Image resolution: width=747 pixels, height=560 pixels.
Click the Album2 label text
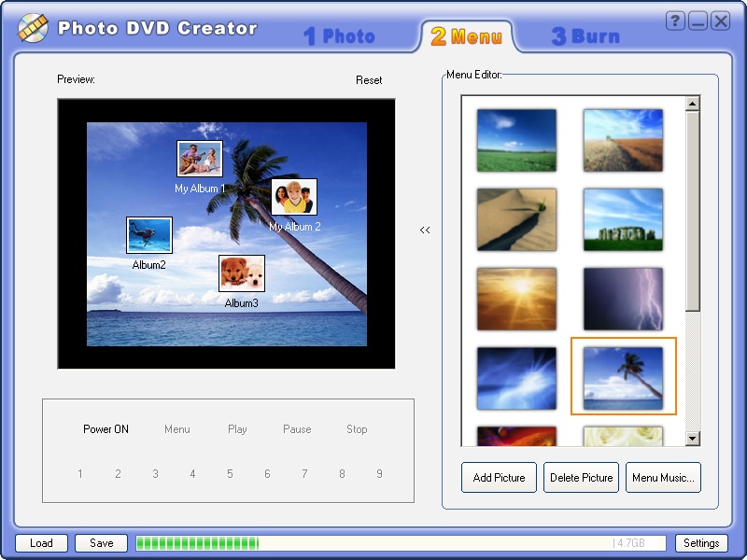(149, 265)
